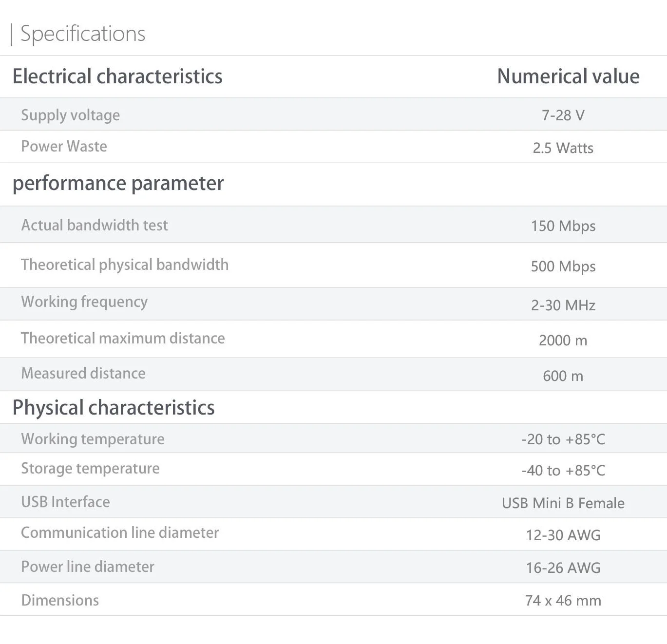Click the 2.5 Watts value
Viewport: 667px width, 644px height.
(x=563, y=148)
